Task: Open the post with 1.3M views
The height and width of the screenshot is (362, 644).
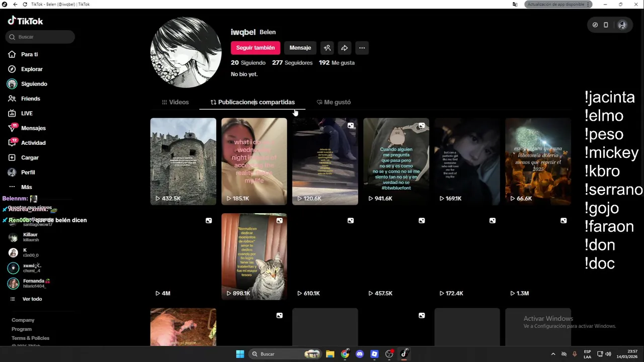Action: 538,256
